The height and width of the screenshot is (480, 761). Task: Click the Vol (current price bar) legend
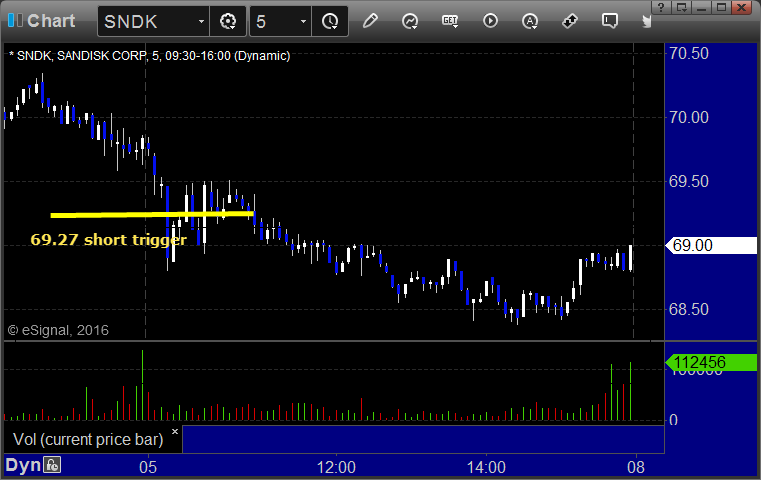(x=88, y=439)
